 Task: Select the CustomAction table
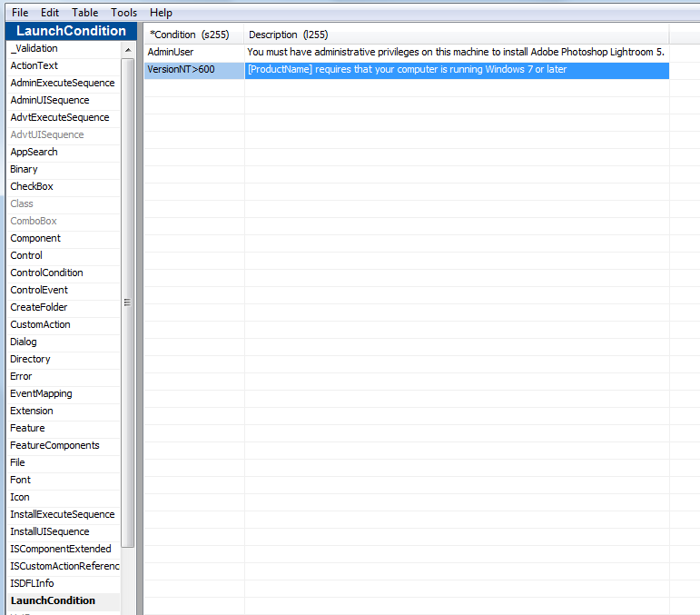[40, 324]
